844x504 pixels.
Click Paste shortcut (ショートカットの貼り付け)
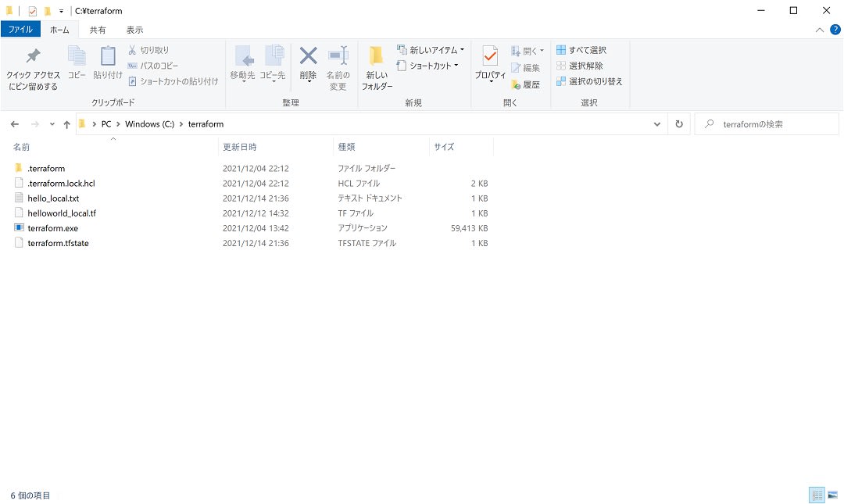173,81
